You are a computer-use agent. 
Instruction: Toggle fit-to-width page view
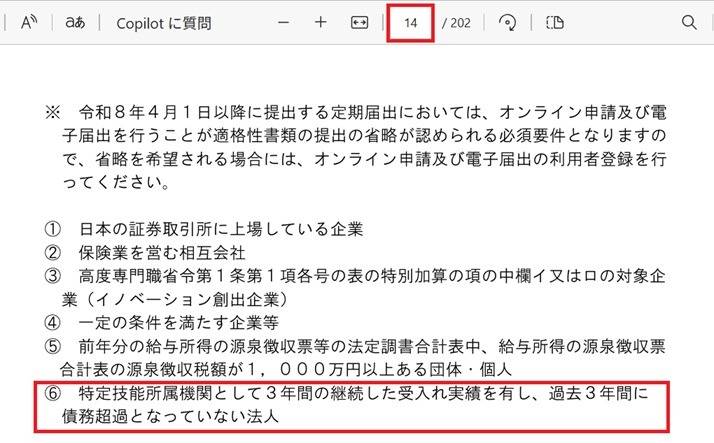[360, 22]
